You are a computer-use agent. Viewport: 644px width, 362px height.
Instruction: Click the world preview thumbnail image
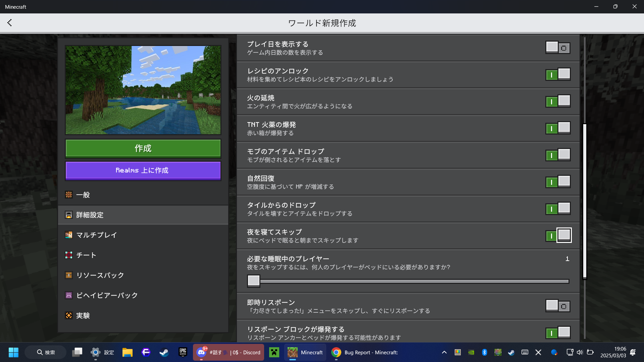(143, 90)
